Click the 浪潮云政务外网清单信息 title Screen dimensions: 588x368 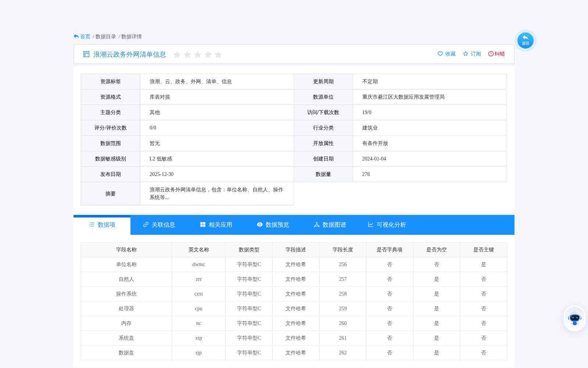click(130, 54)
